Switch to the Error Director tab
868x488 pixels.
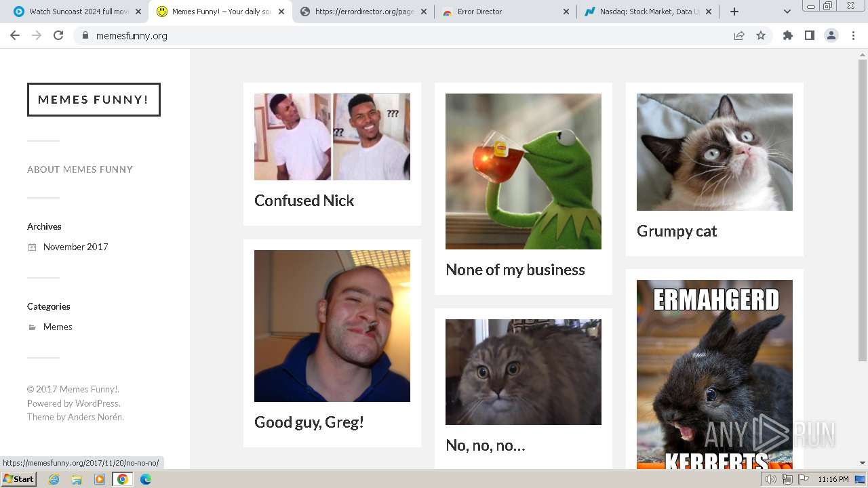pyautogui.click(x=505, y=12)
